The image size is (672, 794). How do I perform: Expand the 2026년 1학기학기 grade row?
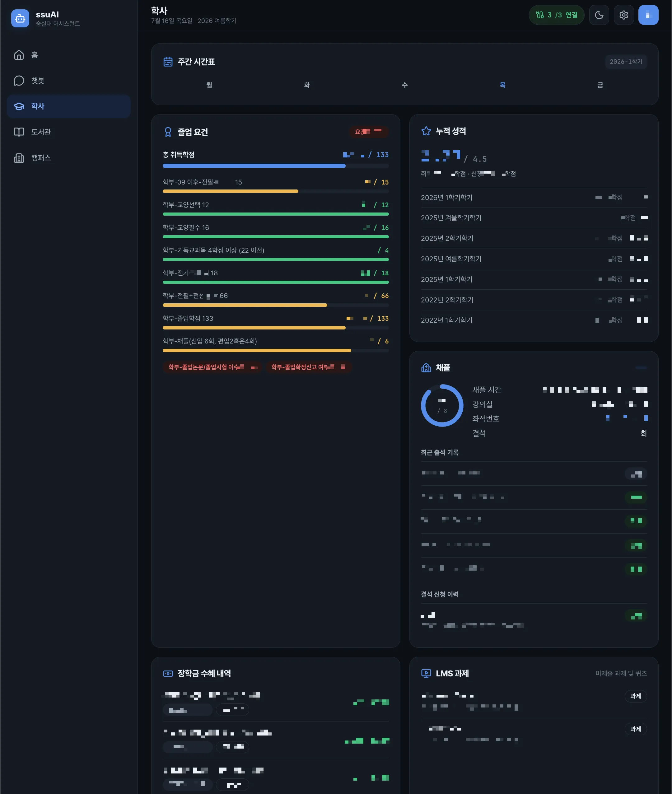(x=534, y=197)
